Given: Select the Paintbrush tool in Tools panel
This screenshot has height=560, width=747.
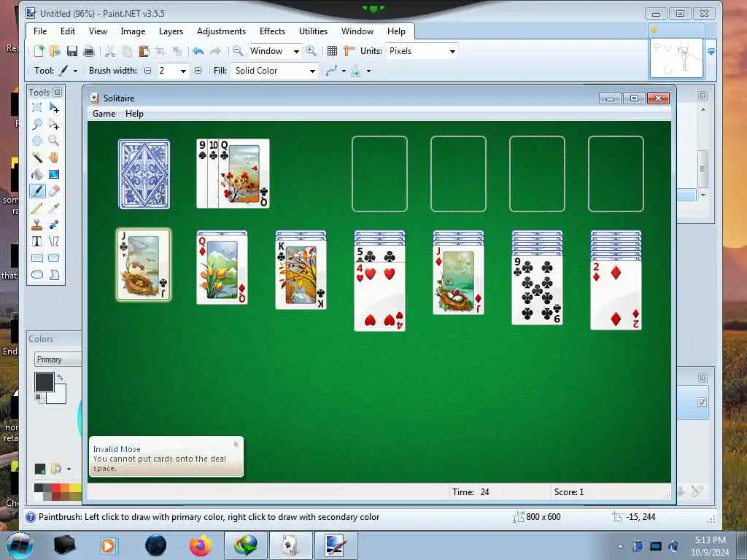Looking at the screenshot, I should click(37, 191).
